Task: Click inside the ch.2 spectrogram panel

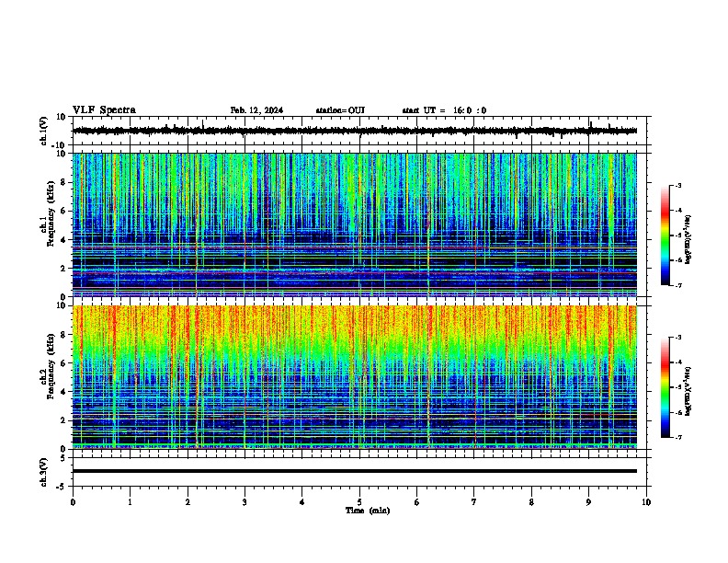Action: coord(354,377)
